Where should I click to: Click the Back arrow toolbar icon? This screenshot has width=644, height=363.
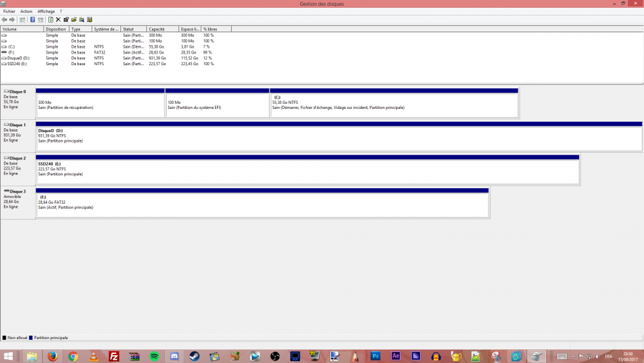5,20
